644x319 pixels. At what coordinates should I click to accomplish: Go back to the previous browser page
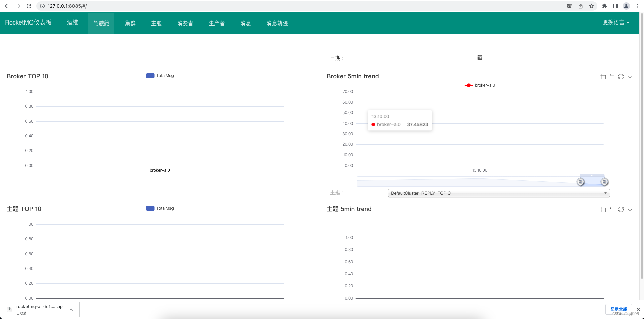coord(7,6)
